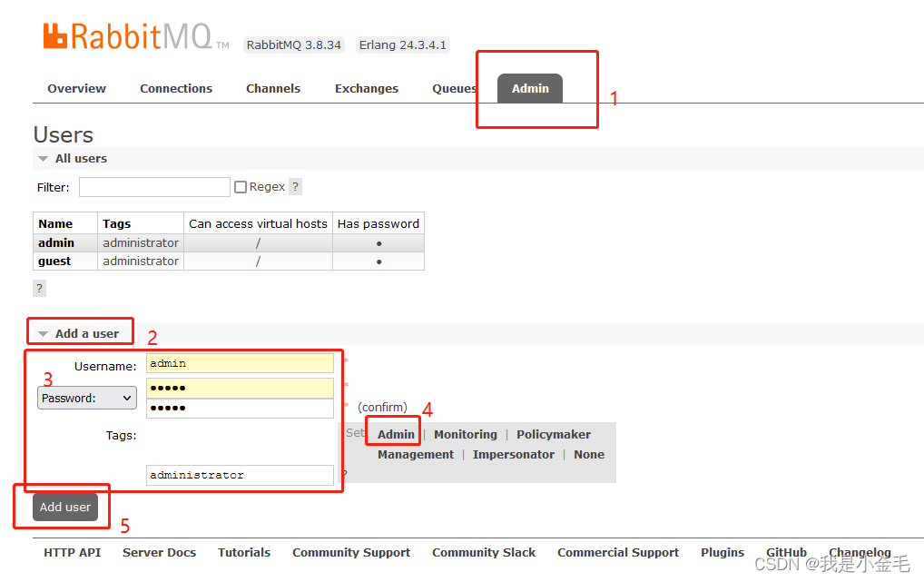Collapse the Add a user section

click(40, 332)
